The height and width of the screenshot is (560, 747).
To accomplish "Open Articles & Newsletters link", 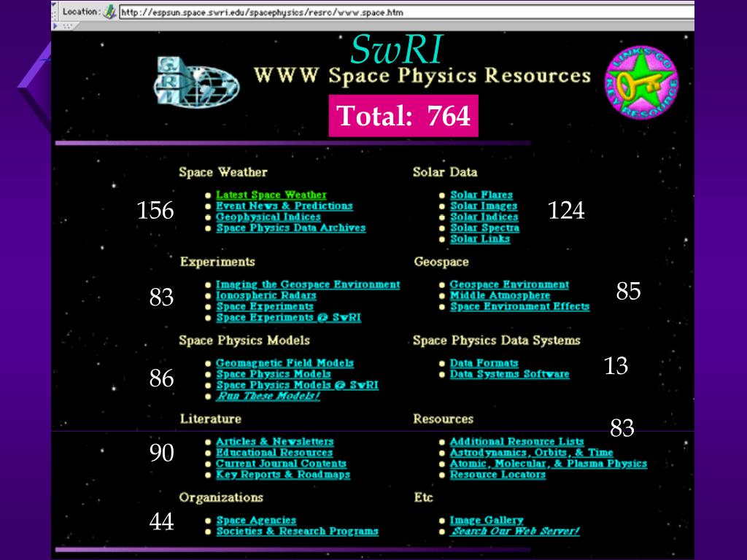I will [x=274, y=441].
